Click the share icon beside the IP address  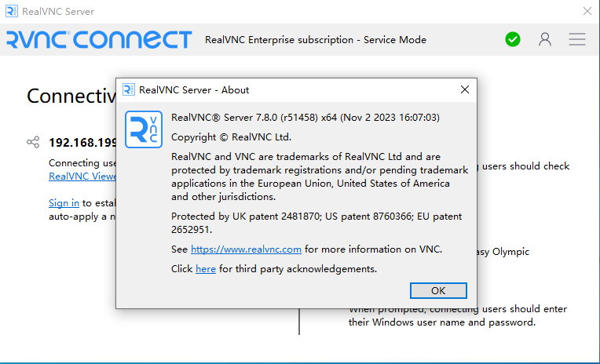pos(33,142)
